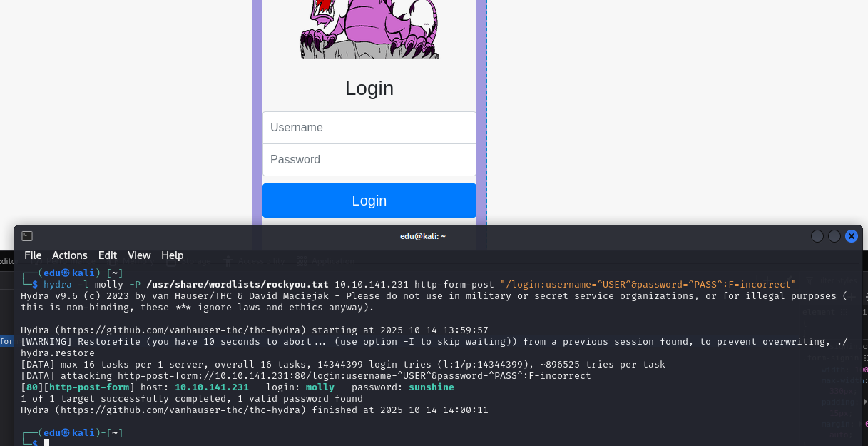Click the host IP in the [80][http-post-form] result line
The image size is (868, 446).
pos(212,387)
